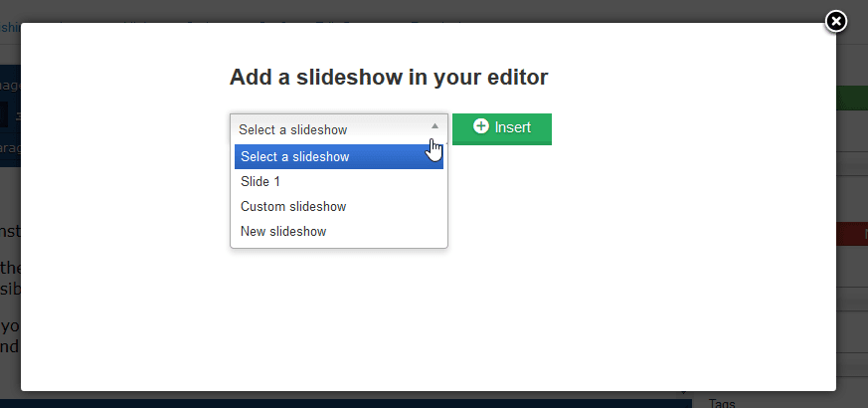
Task: Click the dimmed overlay above the dialog
Action: [x=398, y=10]
